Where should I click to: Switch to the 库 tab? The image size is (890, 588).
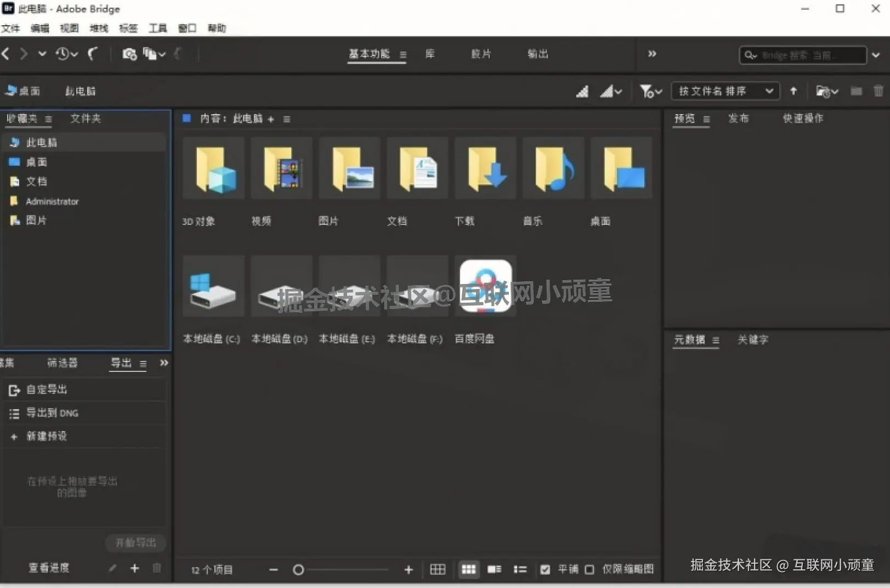pos(430,54)
